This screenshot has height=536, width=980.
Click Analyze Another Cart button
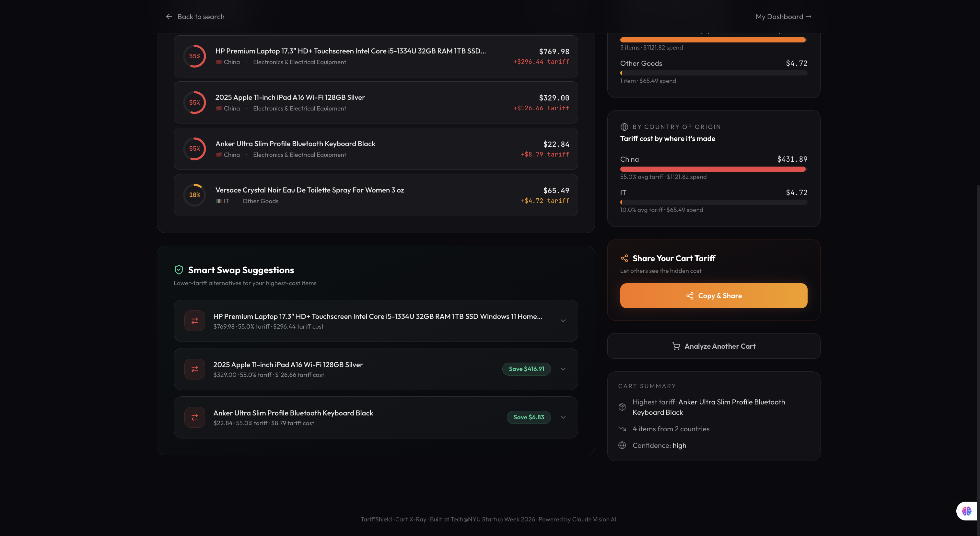pos(713,346)
